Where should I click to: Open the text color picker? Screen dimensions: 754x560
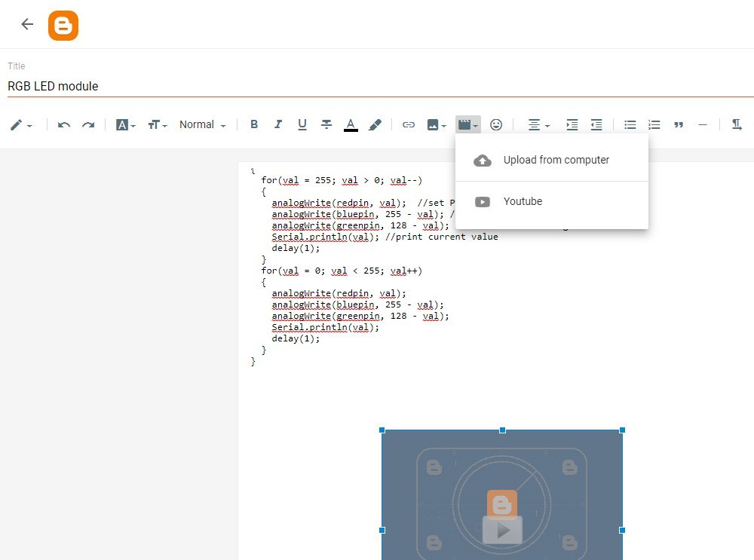tap(351, 125)
